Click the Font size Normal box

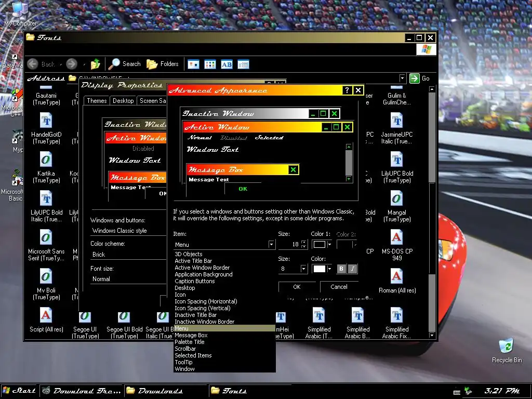[x=128, y=279]
